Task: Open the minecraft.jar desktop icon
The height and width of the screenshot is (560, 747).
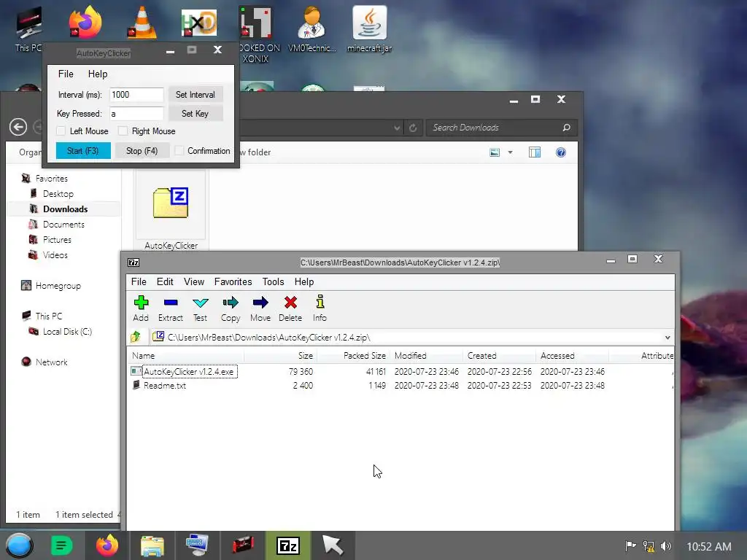Action: coord(369,23)
